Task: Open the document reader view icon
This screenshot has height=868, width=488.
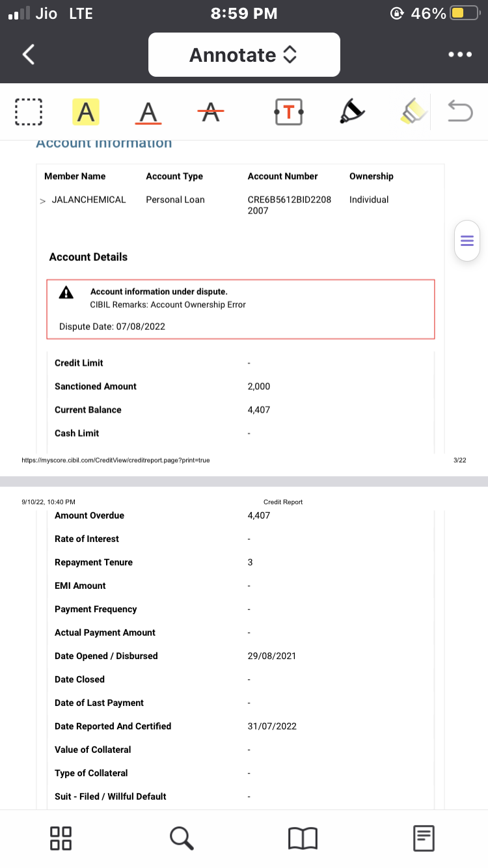Action: coord(424,838)
